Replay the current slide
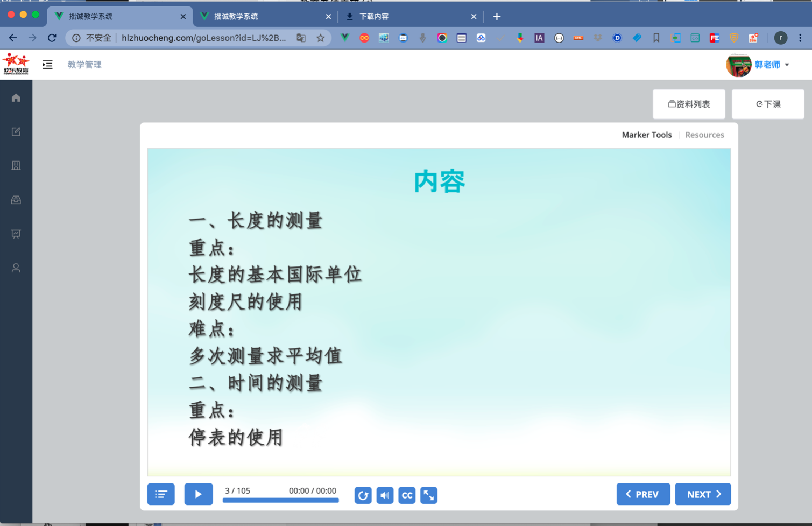812x526 pixels. 363,495
